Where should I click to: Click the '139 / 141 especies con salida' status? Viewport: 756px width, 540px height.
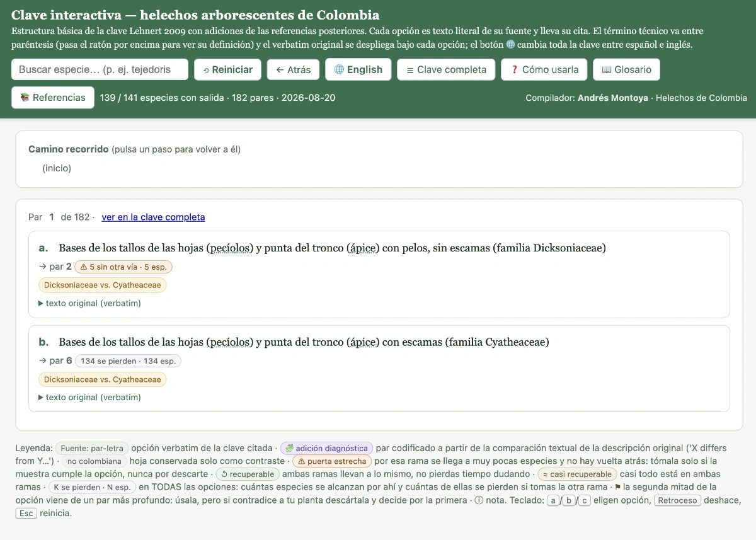tap(162, 98)
